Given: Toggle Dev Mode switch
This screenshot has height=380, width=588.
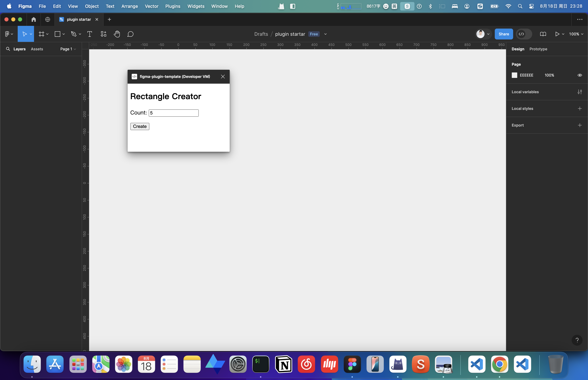Looking at the screenshot, I should coord(524,34).
